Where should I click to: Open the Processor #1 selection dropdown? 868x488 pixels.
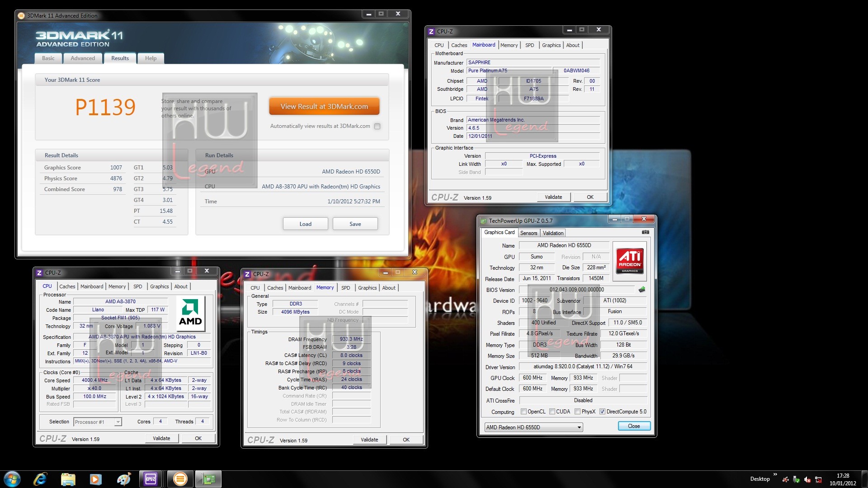coord(97,422)
